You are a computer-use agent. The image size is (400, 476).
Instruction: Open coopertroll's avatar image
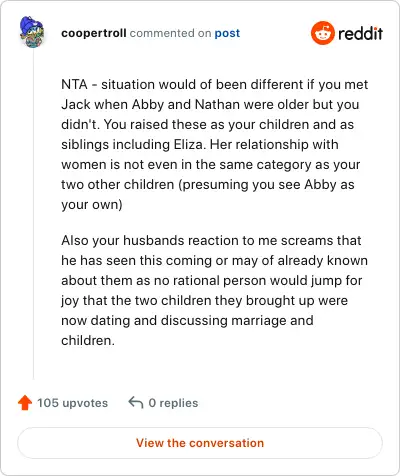(x=32, y=32)
